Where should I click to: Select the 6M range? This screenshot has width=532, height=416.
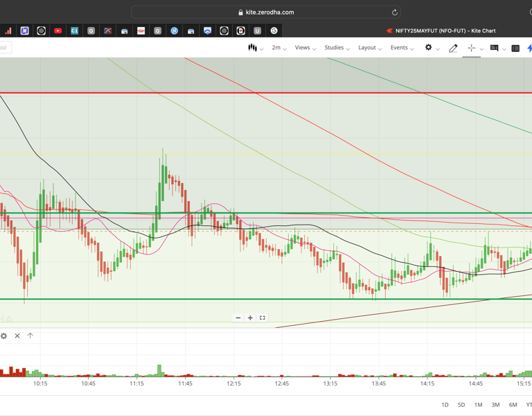pos(513,405)
